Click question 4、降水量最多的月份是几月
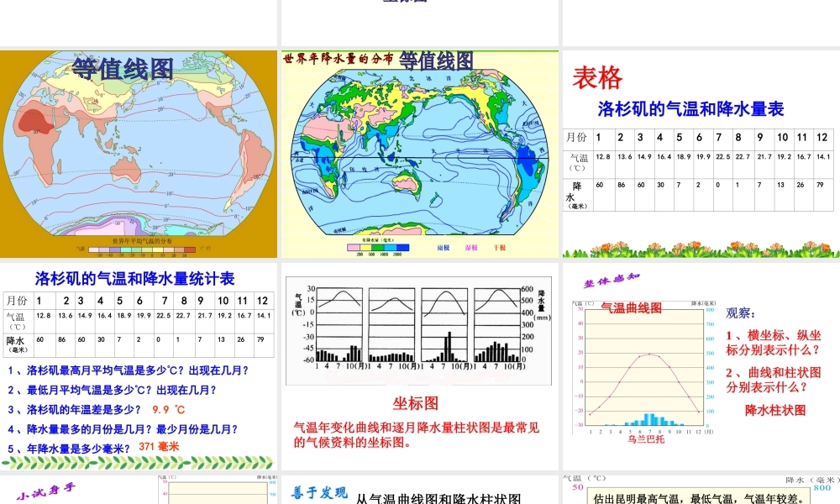The width and height of the screenshot is (840, 504). coord(123,429)
